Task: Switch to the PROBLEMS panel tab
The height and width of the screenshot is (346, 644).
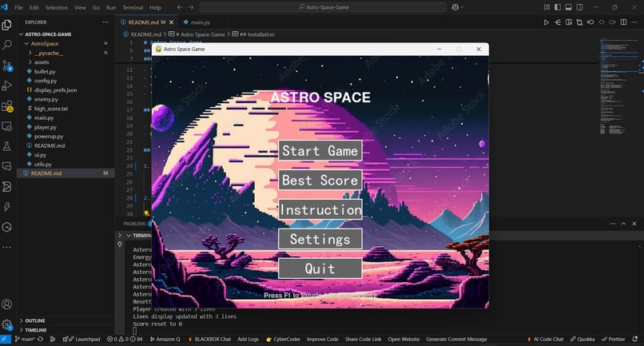Action: click(x=135, y=224)
